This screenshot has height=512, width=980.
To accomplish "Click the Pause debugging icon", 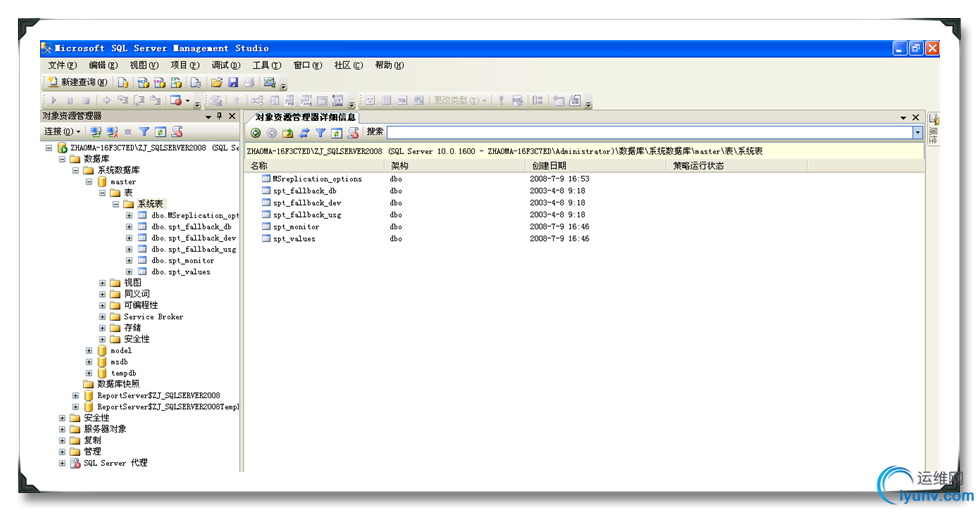I will [70, 100].
